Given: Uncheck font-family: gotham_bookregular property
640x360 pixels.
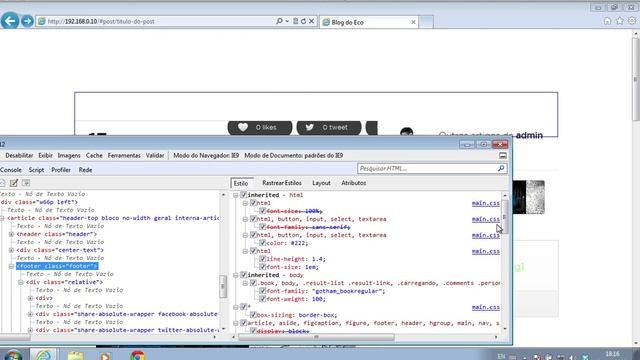Looking at the screenshot, I should click(x=262, y=291).
